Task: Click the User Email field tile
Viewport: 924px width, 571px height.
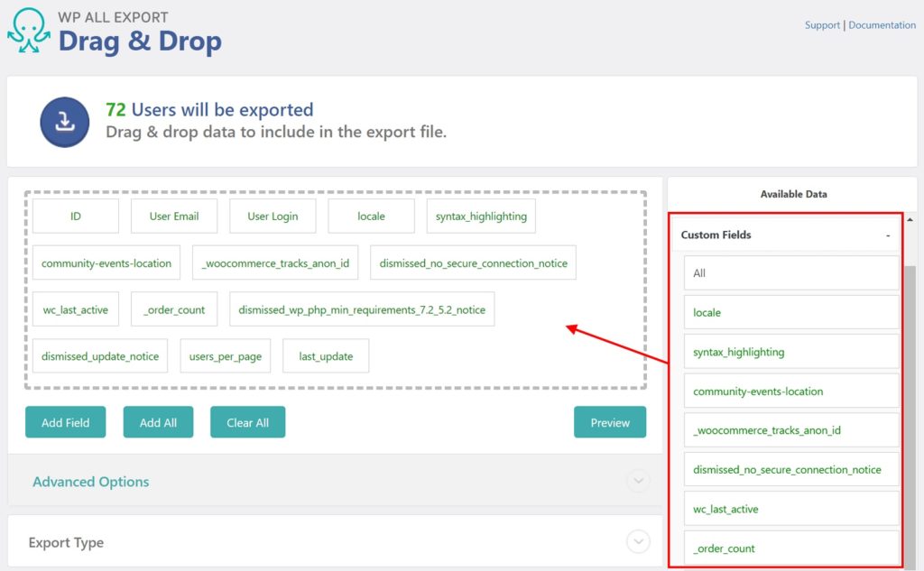Action: coord(173,216)
